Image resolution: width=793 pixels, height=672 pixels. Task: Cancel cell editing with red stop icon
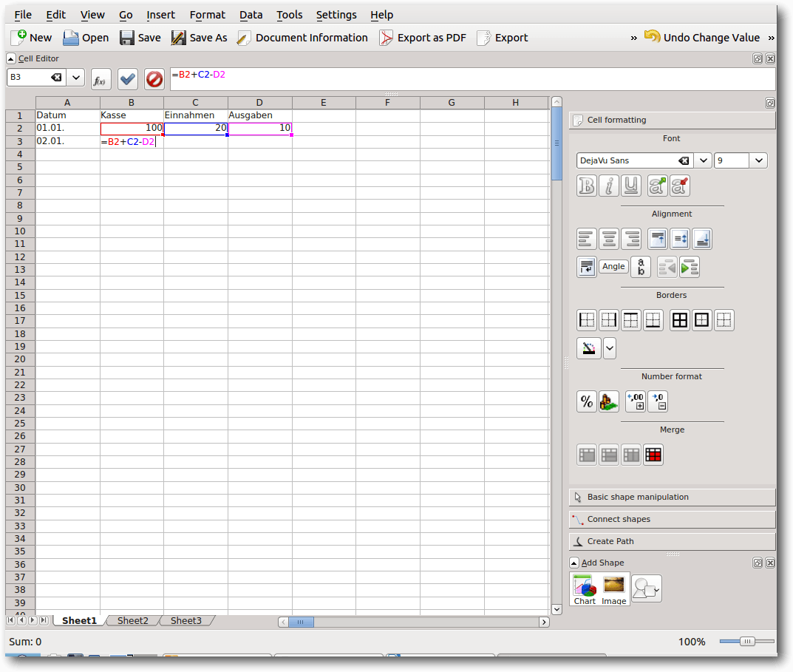pyautogui.click(x=154, y=79)
